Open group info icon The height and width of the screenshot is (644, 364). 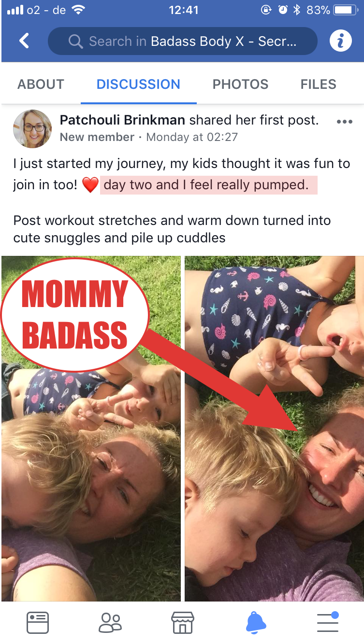340,41
